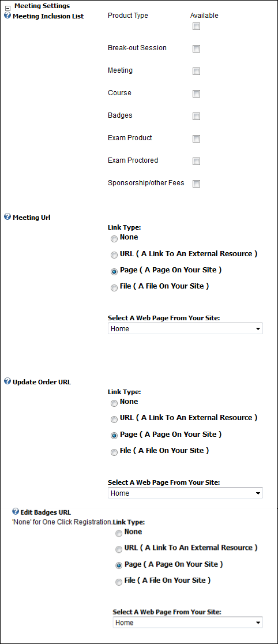The height and width of the screenshot is (644, 278).
Task: Click help icon beside Update Order URL
Action: [x=7, y=381]
